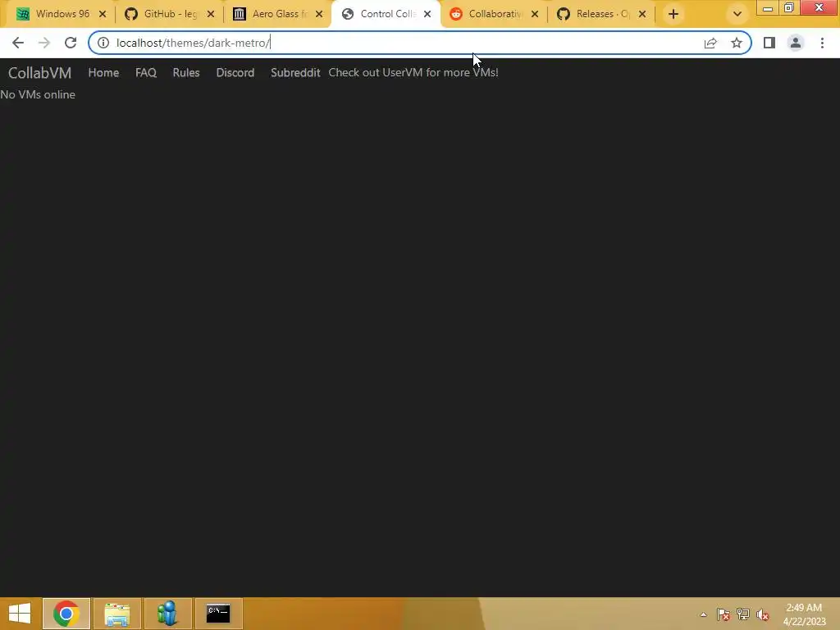Close the Releases tab
The height and width of the screenshot is (630, 840).
click(642, 14)
